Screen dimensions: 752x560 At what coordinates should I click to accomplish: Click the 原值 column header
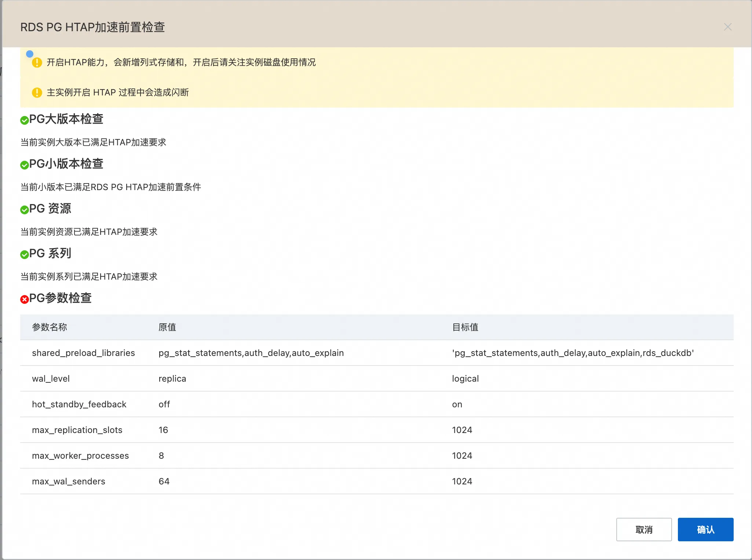click(x=167, y=327)
